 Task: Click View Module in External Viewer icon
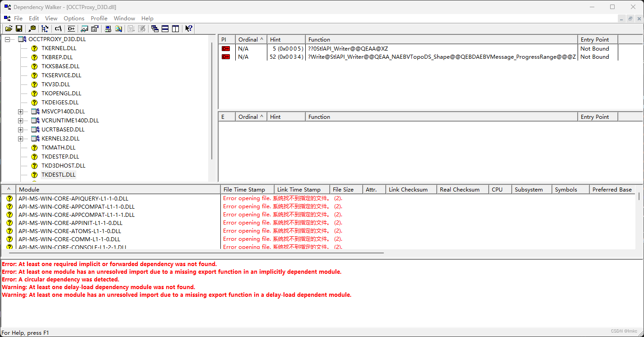click(x=84, y=28)
